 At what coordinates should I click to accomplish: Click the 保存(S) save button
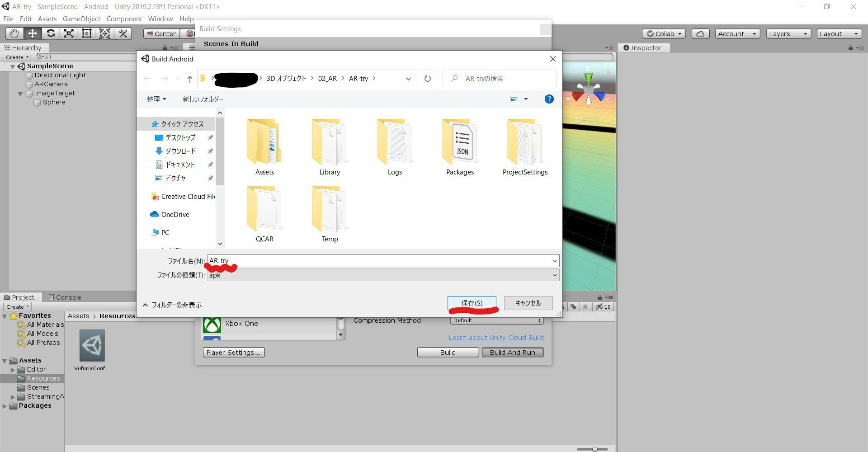[472, 303]
